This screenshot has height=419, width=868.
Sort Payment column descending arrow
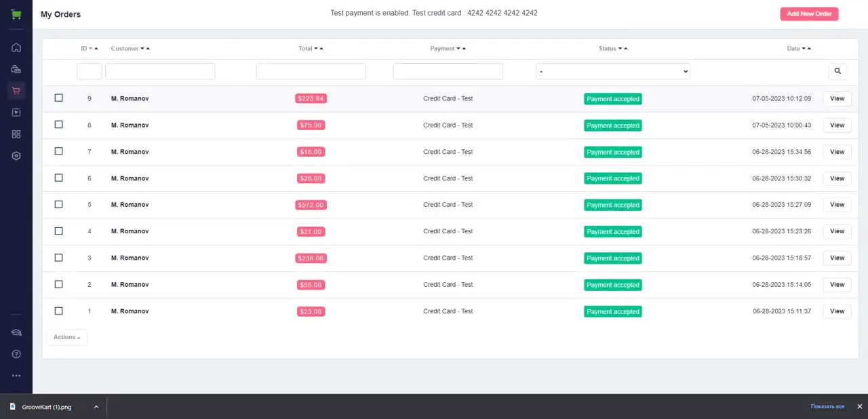click(458, 49)
